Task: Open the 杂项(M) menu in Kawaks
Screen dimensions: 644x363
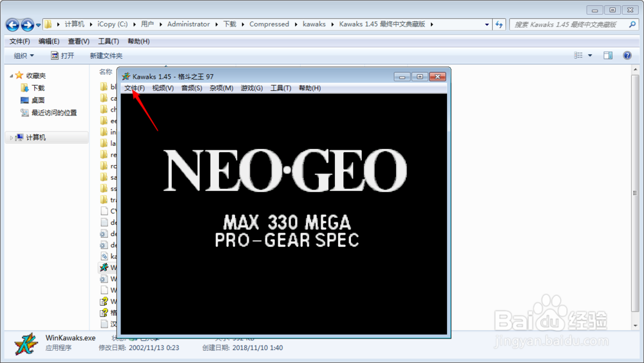Action: click(x=222, y=88)
